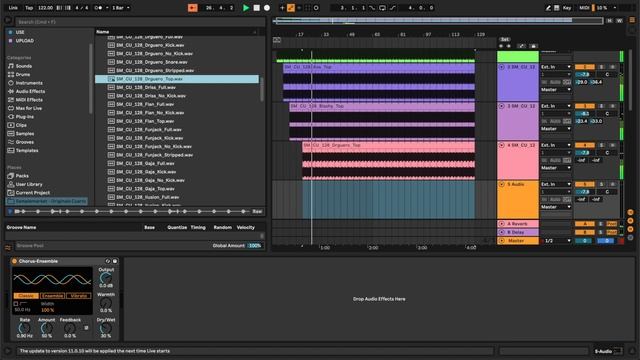Screen dimensions: 640x360
Task: Open the Sounds category
Action: pos(24,66)
